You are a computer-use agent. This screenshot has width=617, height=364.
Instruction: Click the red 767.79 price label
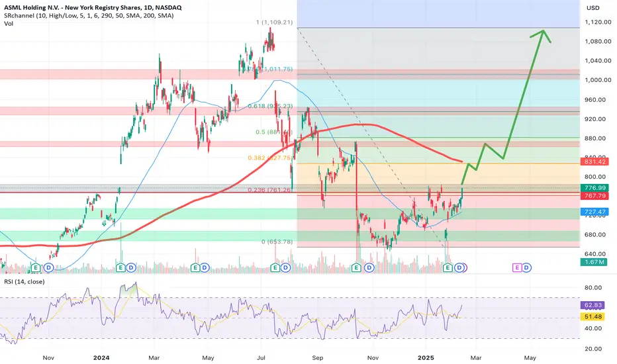point(594,196)
